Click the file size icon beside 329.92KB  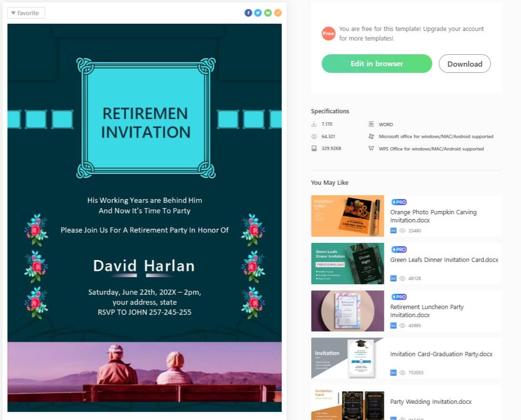pos(314,148)
